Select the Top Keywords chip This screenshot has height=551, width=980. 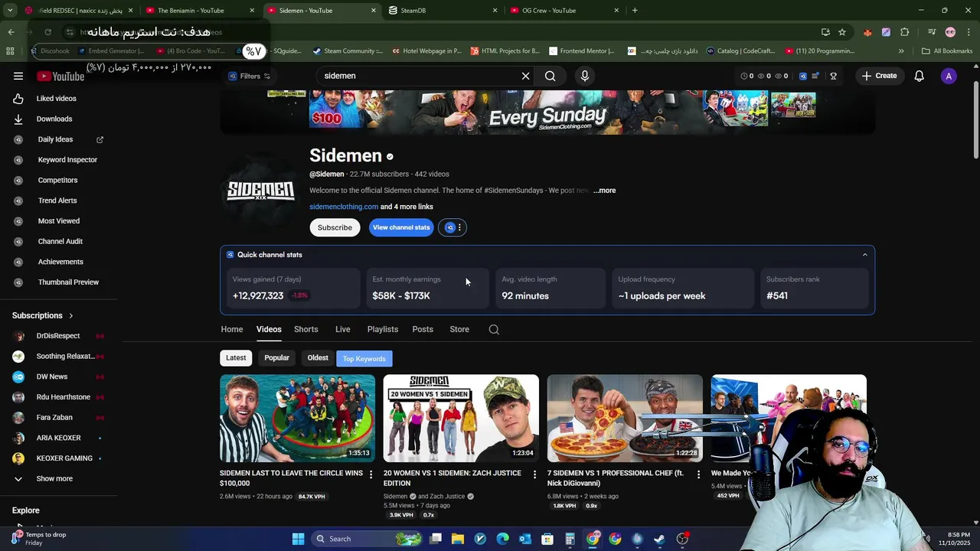point(364,359)
